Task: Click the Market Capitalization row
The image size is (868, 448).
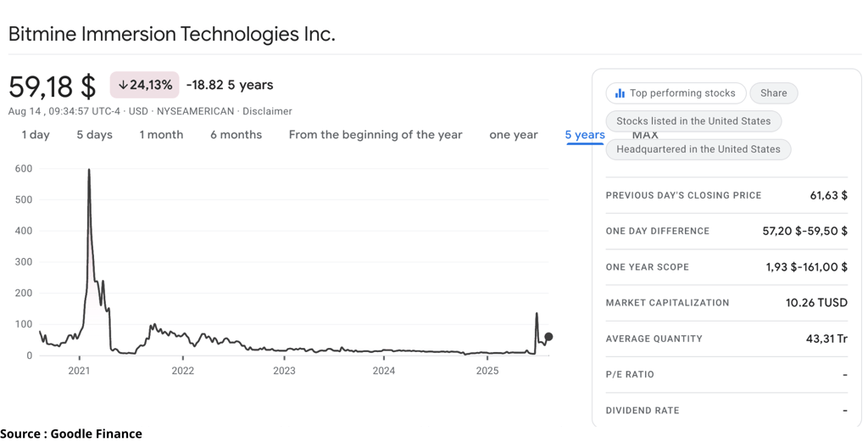Action: (x=726, y=303)
